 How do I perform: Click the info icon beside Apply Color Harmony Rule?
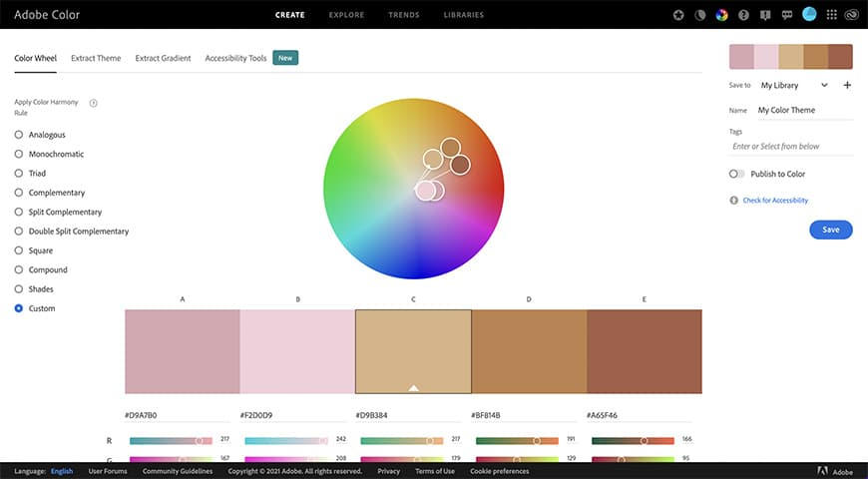coord(94,103)
